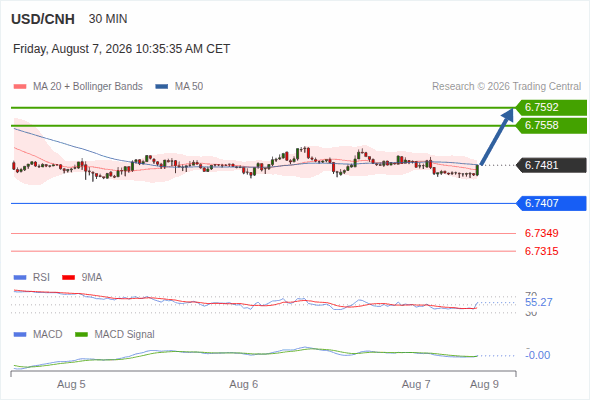The image size is (590, 400).
Task: Click the 6.7407 blue pivot label
Action: (551, 203)
